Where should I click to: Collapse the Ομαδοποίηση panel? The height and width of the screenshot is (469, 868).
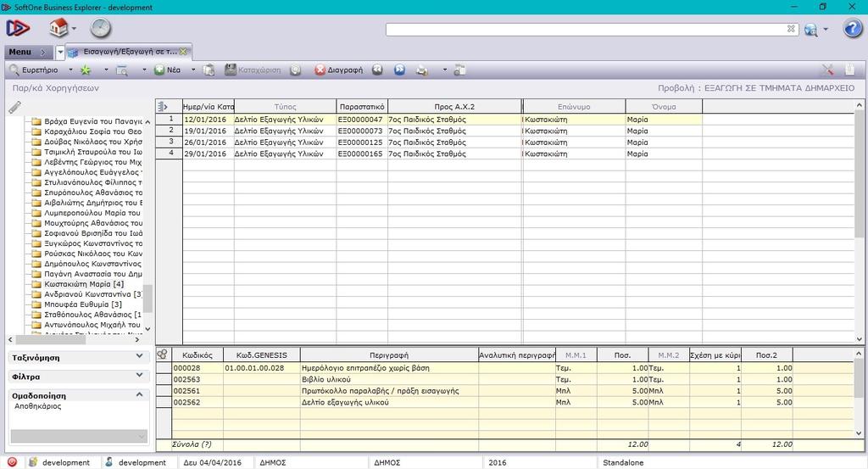point(140,394)
